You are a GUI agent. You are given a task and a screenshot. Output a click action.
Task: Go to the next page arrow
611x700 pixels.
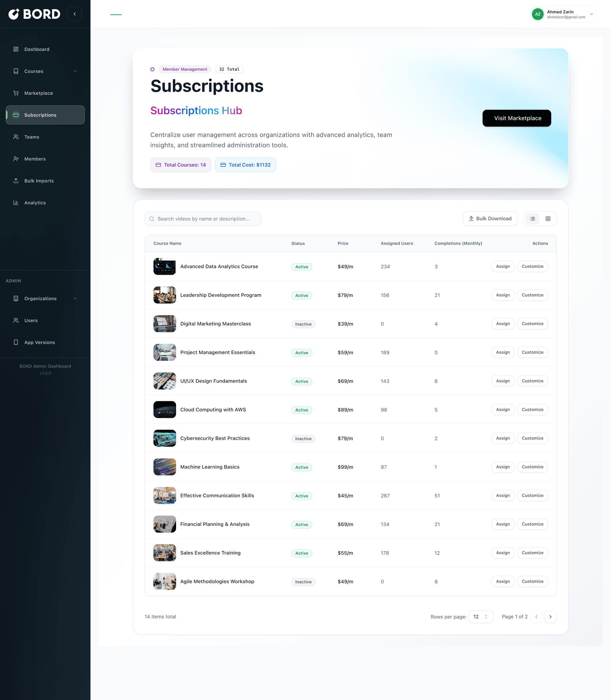[x=551, y=617]
